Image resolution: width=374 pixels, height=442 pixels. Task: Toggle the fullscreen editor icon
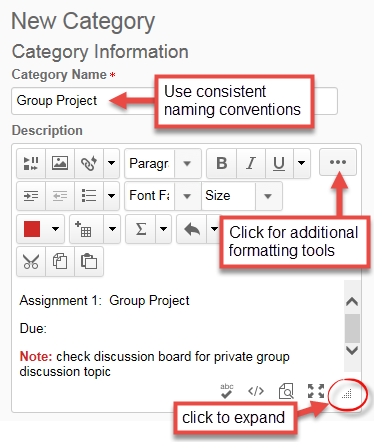[316, 391]
